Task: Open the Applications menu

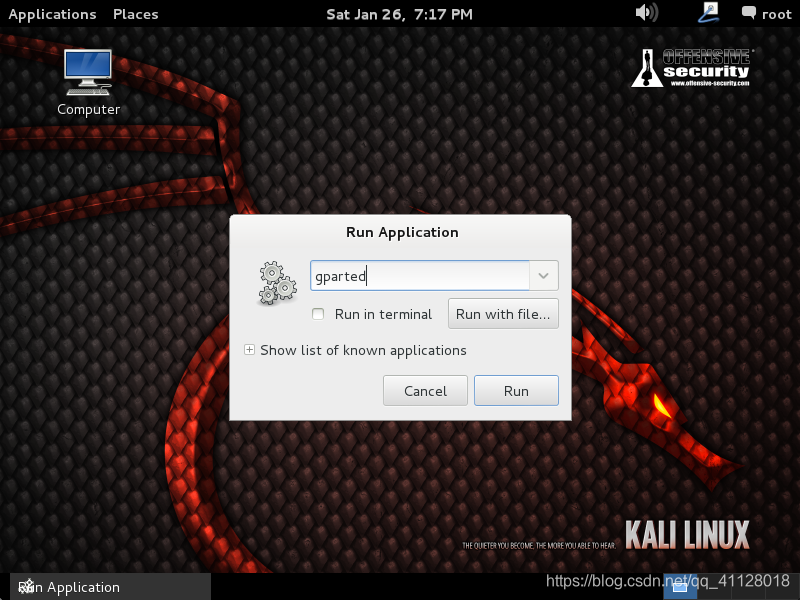Action: [53, 14]
